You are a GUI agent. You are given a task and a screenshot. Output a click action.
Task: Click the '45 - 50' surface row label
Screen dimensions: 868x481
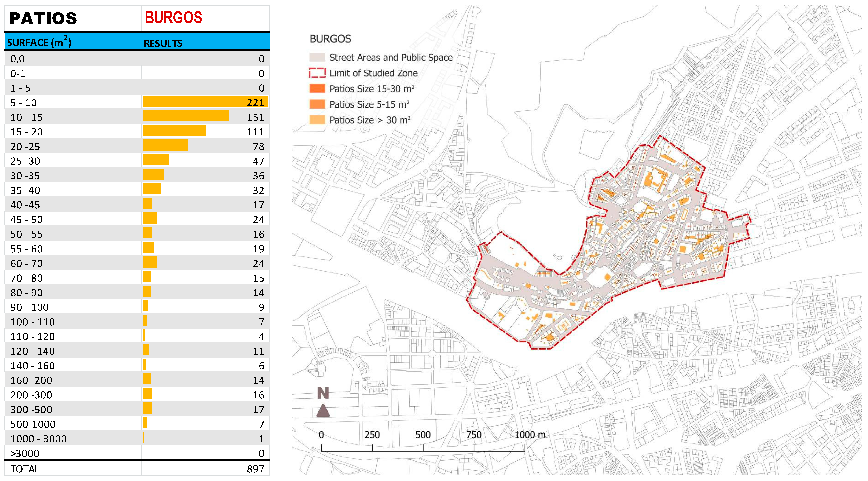26,220
